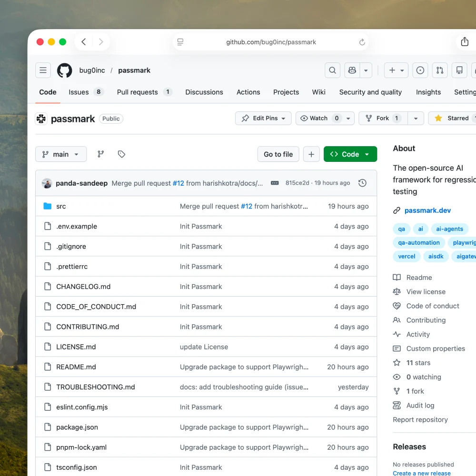Open the Discussions tab
The image size is (476, 476).
(x=204, y=92)
